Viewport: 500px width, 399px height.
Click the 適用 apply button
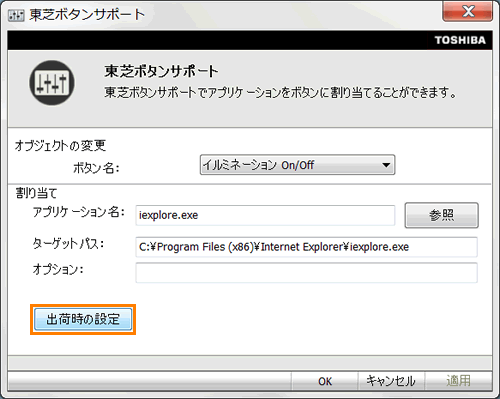click(458, 381)
